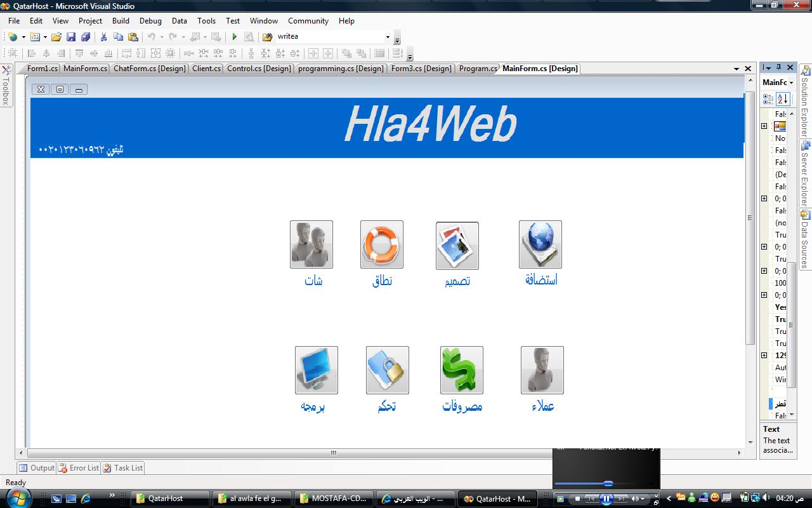Toggle Alphabetical sort in Properties panel
The image size is (812, 508).
pyautogui.click(x=783, y=99)
